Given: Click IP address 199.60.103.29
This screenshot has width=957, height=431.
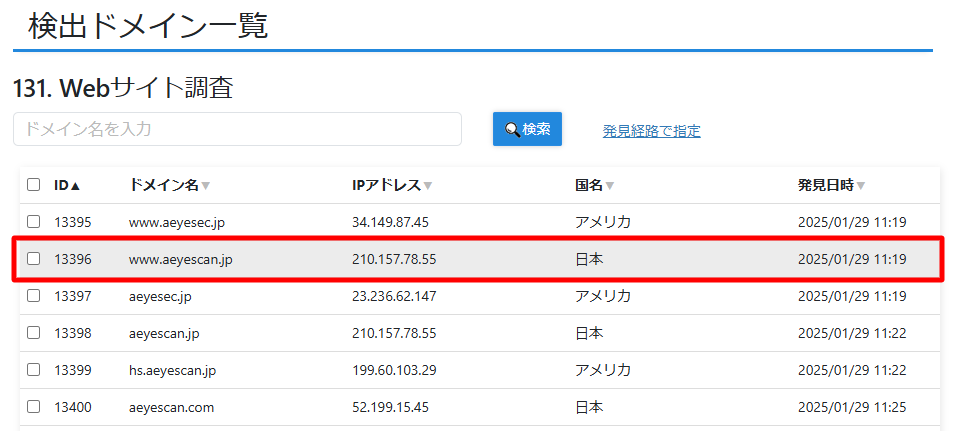Looking at the screenshot, I should click(394, 370).
